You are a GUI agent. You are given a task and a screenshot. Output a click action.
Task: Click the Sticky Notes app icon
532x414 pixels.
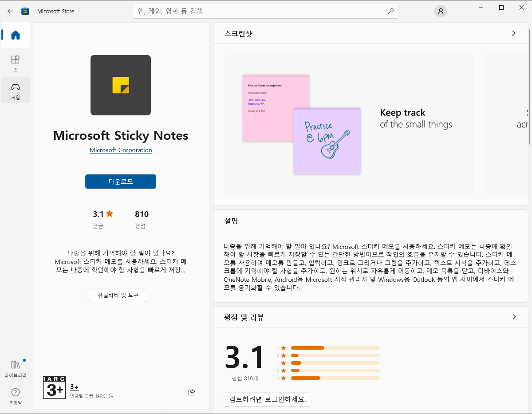click(x=120, y=85)
